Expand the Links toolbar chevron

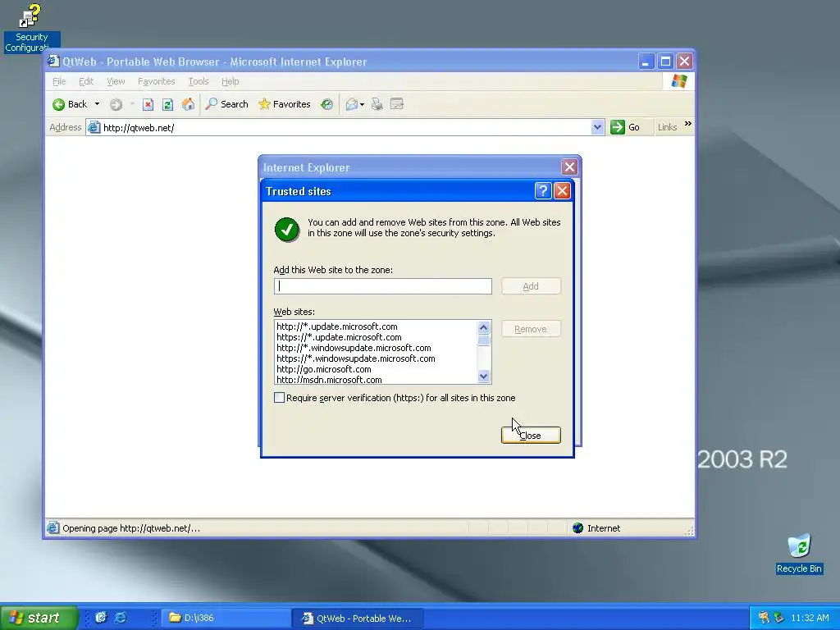[688, 125]
